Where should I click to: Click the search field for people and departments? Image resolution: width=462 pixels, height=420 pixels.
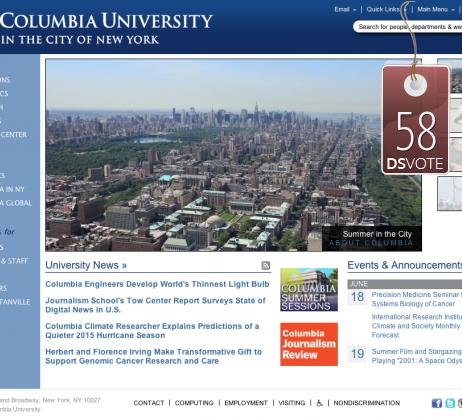[x=408, y=27]
